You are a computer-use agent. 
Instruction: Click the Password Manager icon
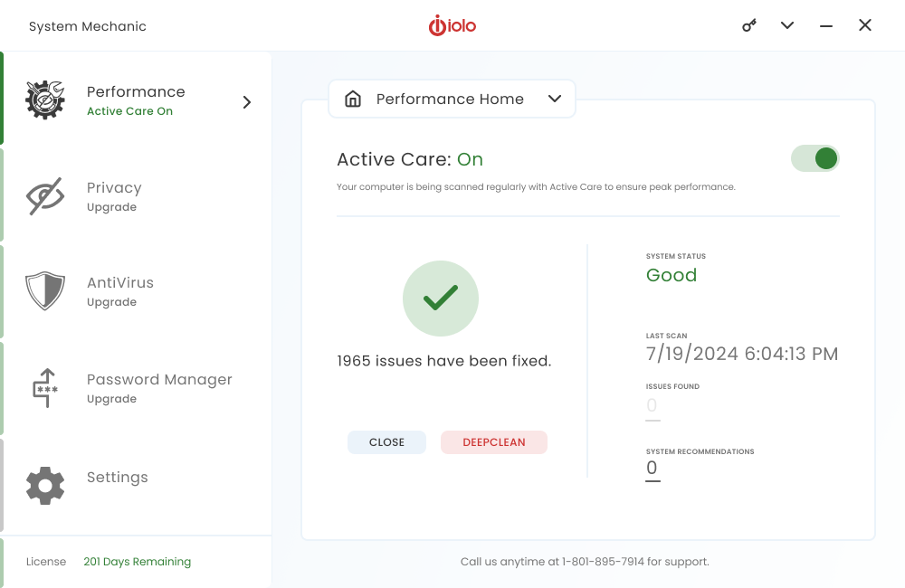(x=45, y=388)
